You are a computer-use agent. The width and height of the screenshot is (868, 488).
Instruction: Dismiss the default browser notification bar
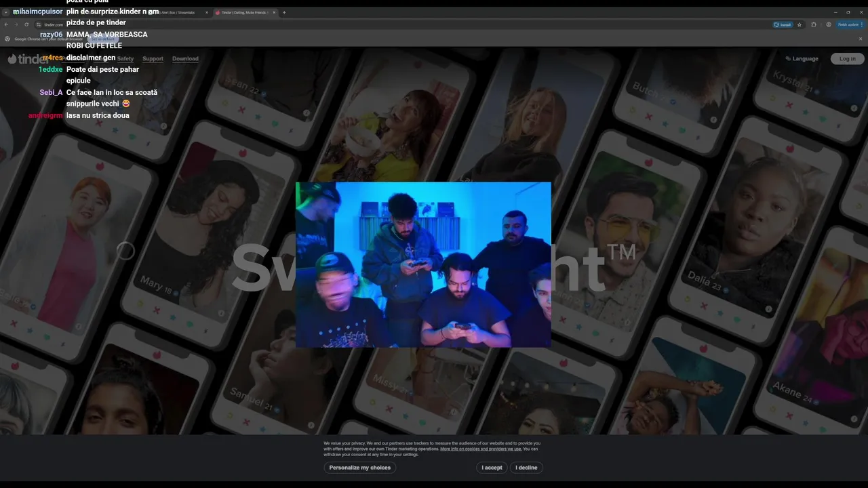tap(861, 39)
